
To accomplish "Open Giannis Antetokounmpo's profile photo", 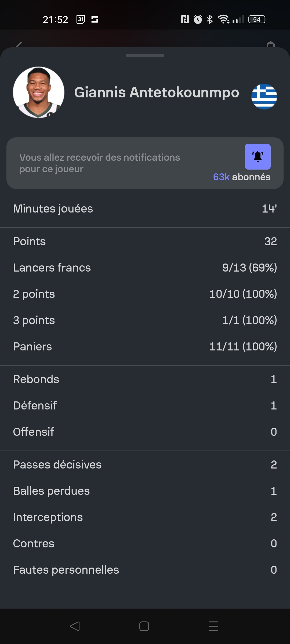I will [x=39, y=92].
